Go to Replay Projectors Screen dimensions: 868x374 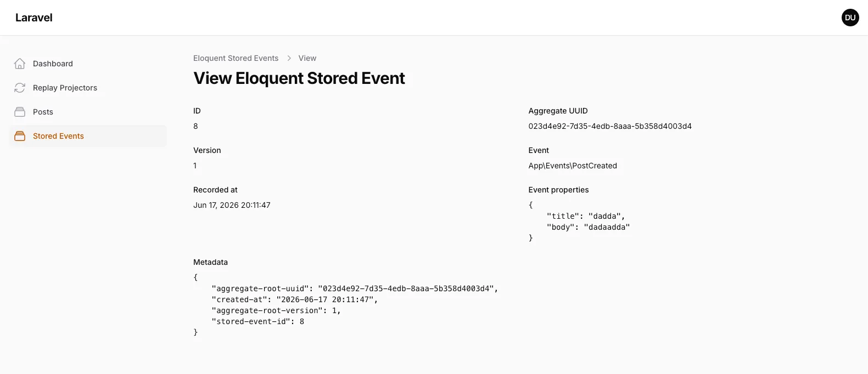(88, 88)
